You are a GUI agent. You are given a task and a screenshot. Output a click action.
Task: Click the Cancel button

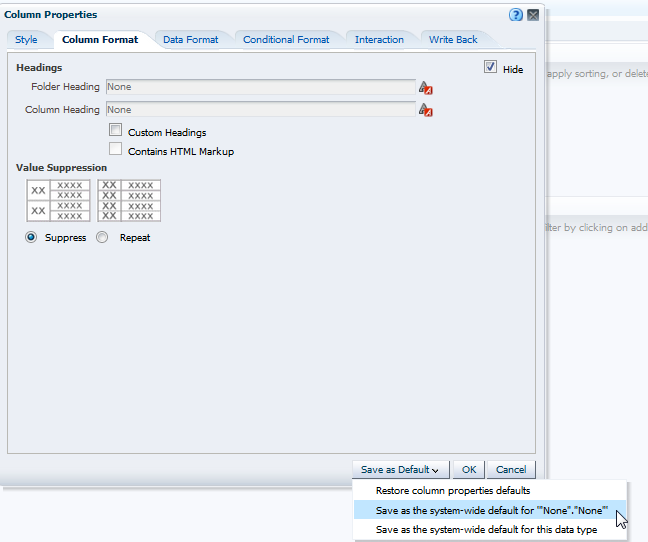point(511,470)
